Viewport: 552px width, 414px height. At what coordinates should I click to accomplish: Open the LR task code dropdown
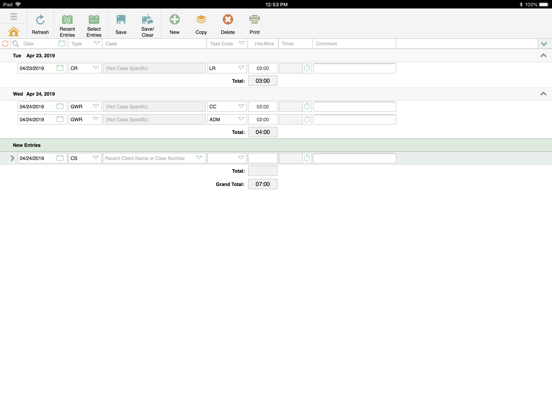pyautogui.click(x=241, y=68)
